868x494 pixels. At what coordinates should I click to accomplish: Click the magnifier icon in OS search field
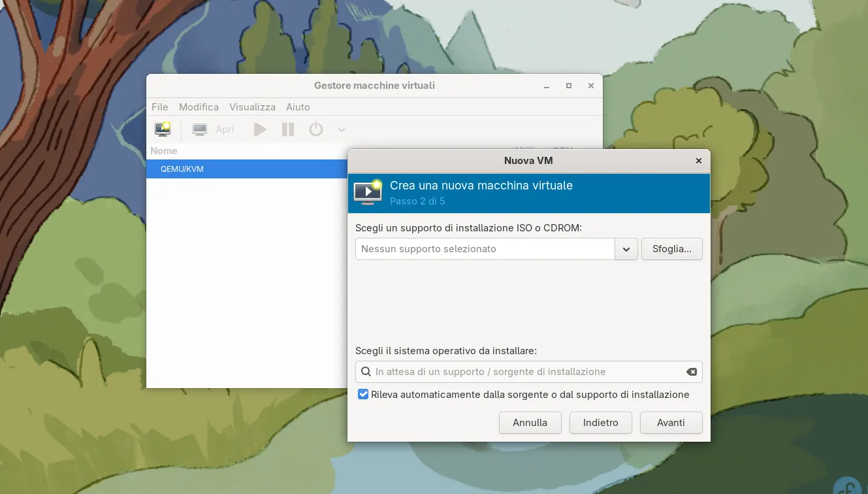[366, 371]
